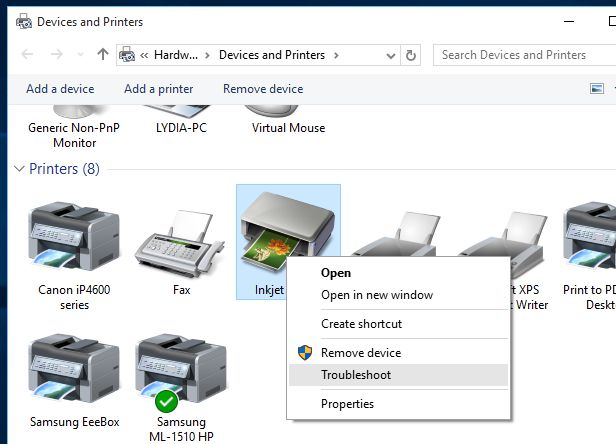The height and width of the screenshot is (444, 616).
Task: Select the Inkjet printer icon
Action: pyautogui.click(x=288, y=232)
